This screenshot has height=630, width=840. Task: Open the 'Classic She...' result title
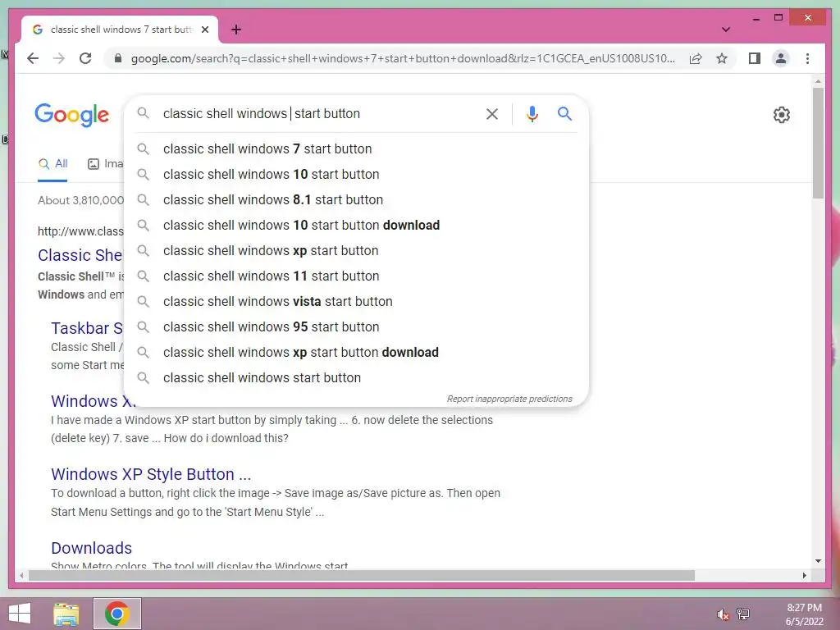point(80,255)
